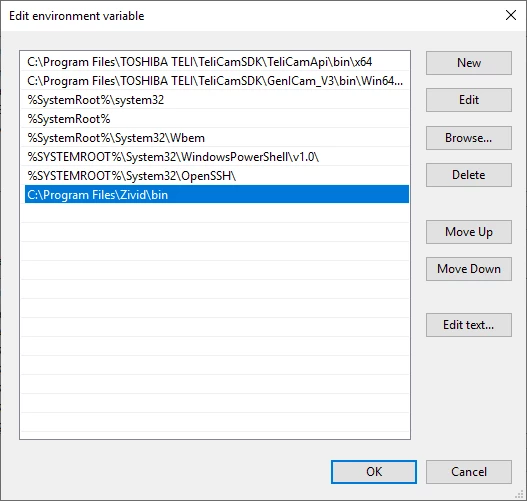Select the GenICam_V3\bin\Win64 path entry
527x501 pixels.
[217, 81]
